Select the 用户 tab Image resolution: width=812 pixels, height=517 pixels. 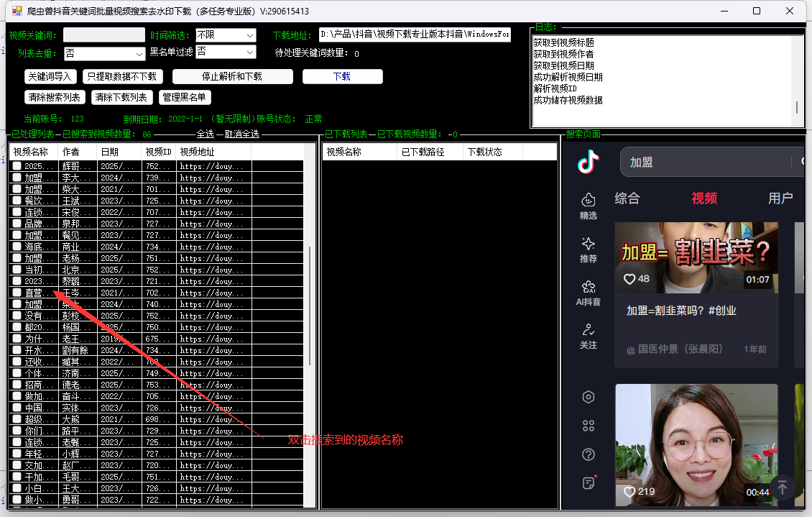[780, 199]
